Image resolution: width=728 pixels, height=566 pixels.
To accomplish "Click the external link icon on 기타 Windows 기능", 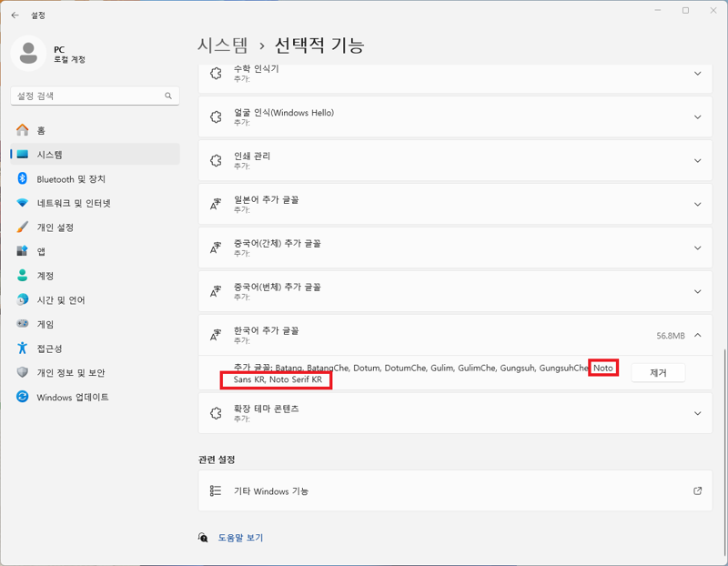I will (x=697, y=490).
